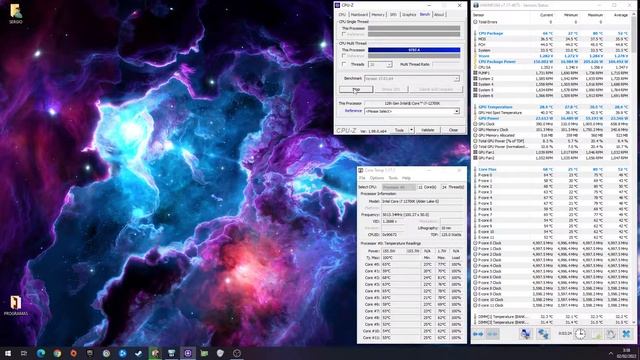Toggle Reference checkbox under CPU Single Thread
Screen dimensions: 640x360
[x=344, y=34]
